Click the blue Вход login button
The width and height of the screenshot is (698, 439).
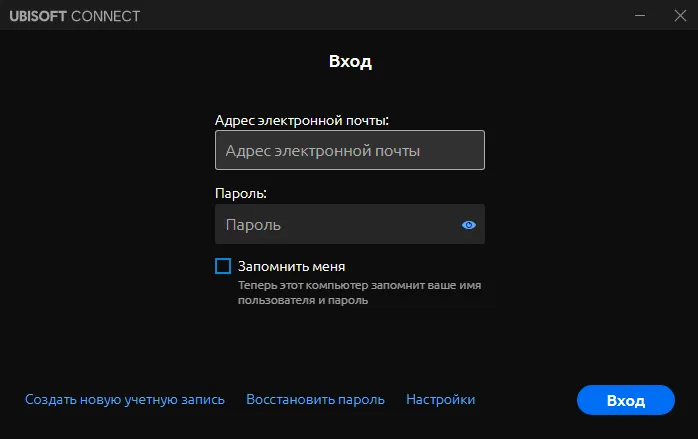point(626,400)
